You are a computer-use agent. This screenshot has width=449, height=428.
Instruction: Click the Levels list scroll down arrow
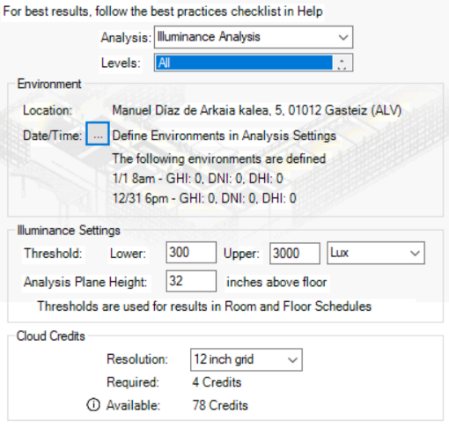[x=342, y=67]
